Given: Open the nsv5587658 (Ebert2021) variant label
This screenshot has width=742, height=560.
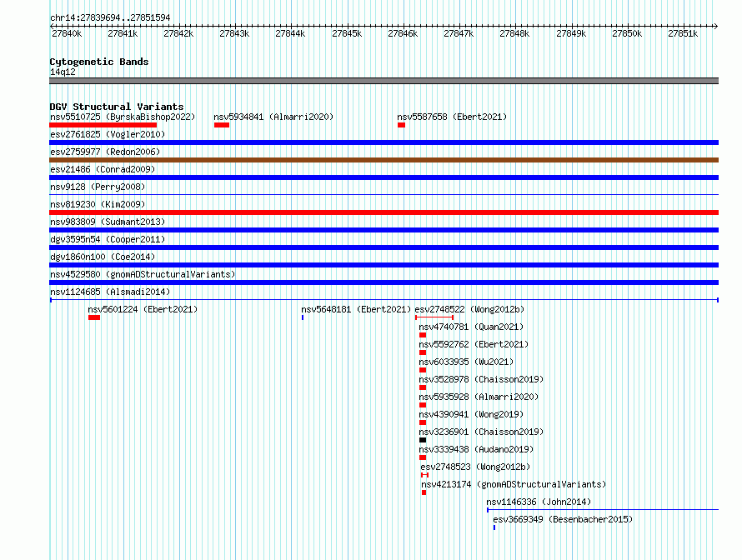Looking at the screenshot, I should 452,117.
